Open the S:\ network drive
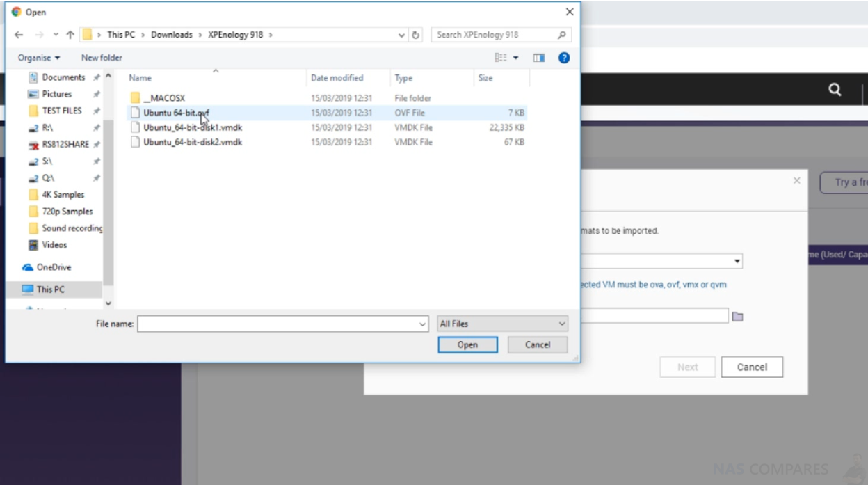Viewport: 868px width, 485px height. coord(47,161)
